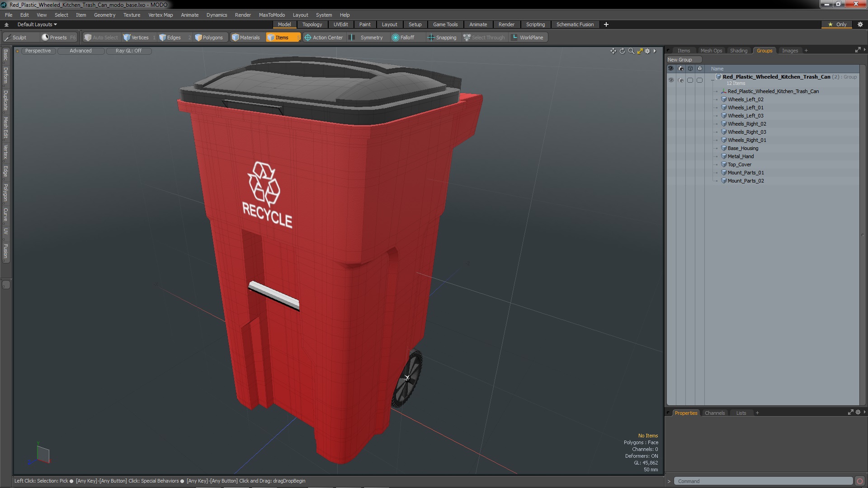Click the render camera column header
Image resolution: width=868 pixels, height=488 pixels.
pyautogui.click(x=681, y=69)
